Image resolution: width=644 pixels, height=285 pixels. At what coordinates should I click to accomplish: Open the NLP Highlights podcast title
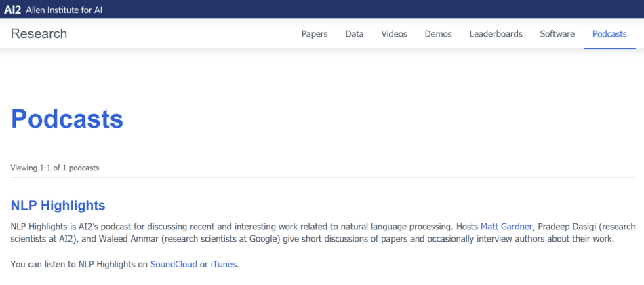pyautogui.click(x=58, y=206)
